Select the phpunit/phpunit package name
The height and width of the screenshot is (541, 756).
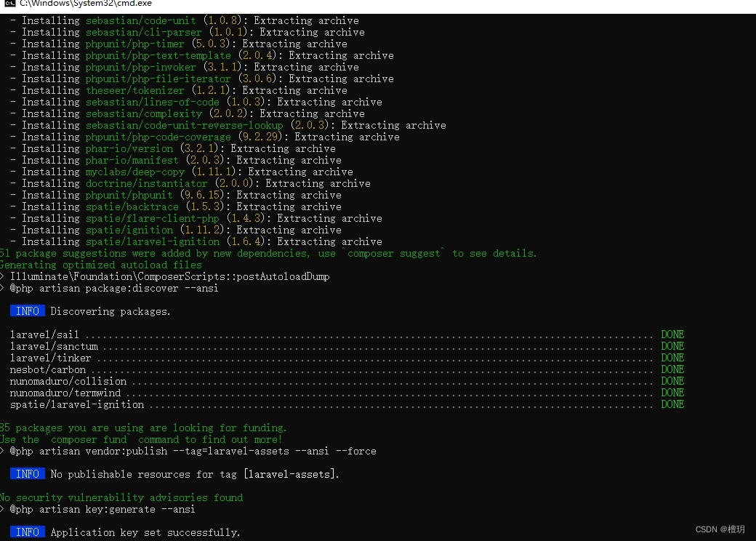point(129,194)
